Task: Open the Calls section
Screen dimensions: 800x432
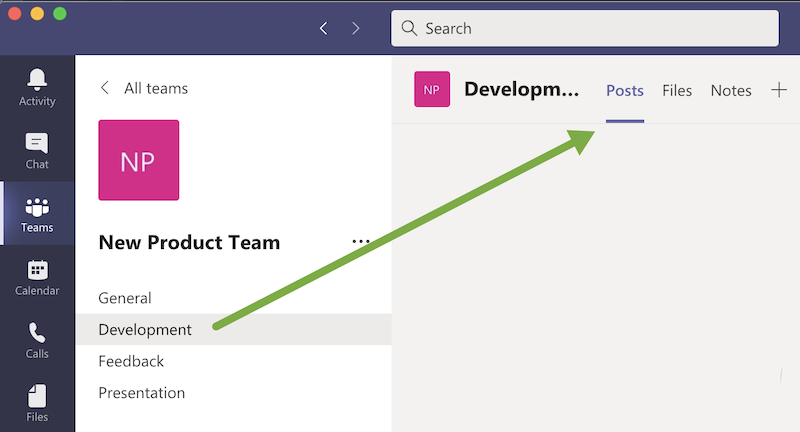Action: tap(37, 341)
